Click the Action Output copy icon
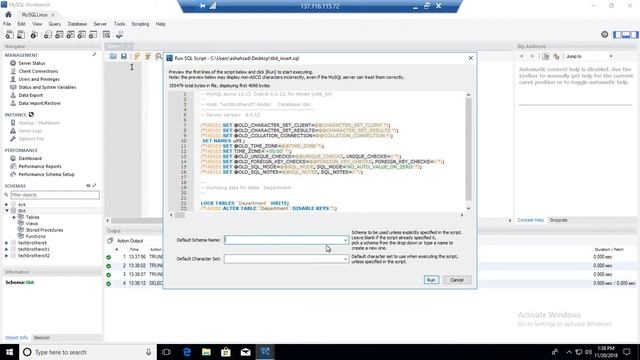640x360 pixels. coord(110,241)
